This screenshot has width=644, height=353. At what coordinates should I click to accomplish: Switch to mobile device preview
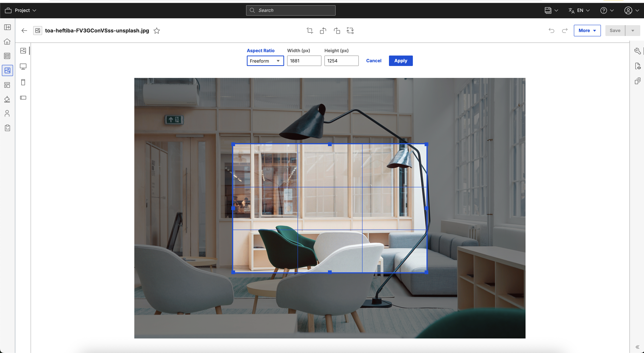click(23, 82)
